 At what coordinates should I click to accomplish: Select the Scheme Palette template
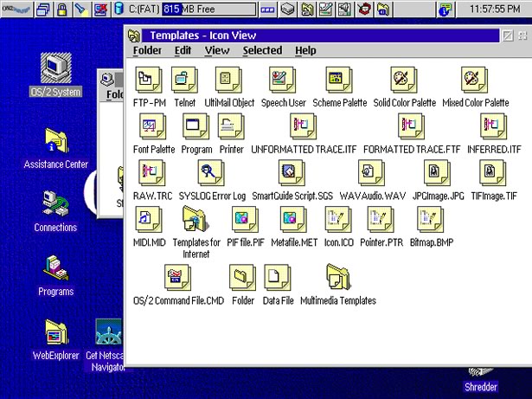335,80
